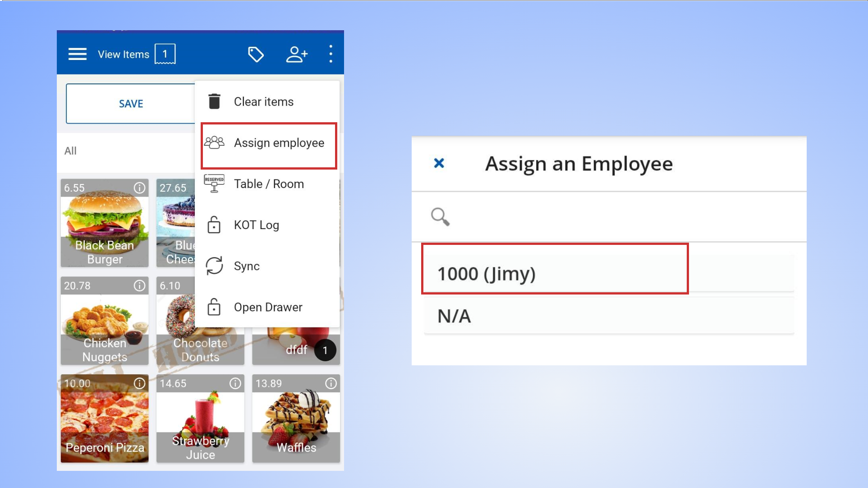Viewport: 868px width, 488px height.
Task: Click the Black Bean Burger info icon
Action: click(140, 188)
